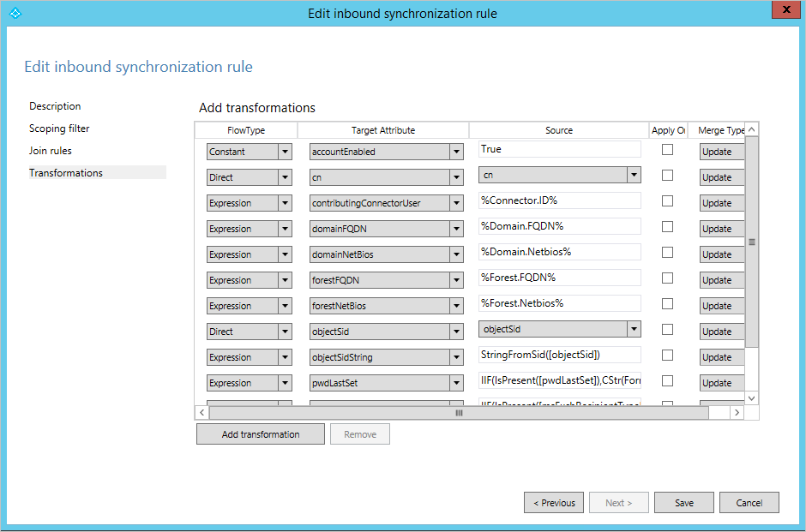Screen dimensions: 806x532
Task: Go to the Join rules page
Action: pos(51,151)
